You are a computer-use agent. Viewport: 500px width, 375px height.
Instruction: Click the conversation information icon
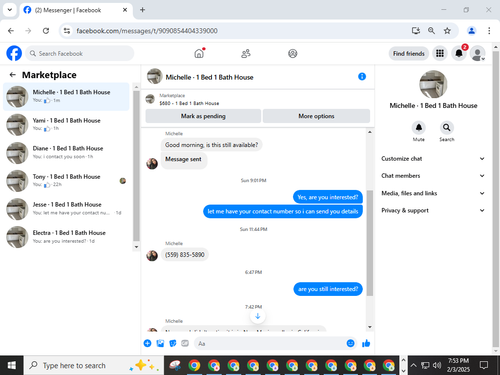[362, 77]
